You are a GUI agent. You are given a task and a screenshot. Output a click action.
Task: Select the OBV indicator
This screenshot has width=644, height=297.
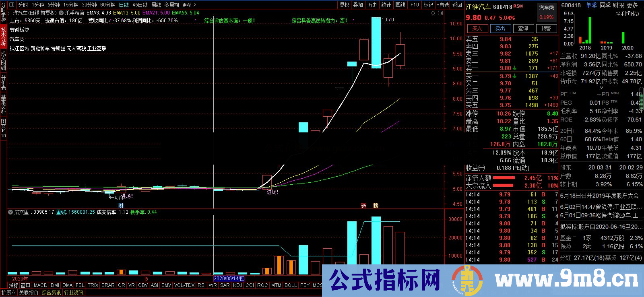click(143, 285)
